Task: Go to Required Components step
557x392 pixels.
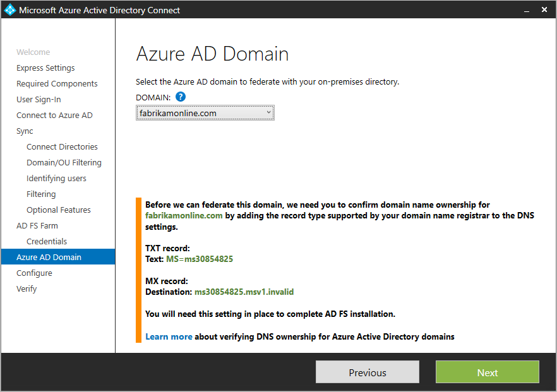Action: tap(57, 83)
